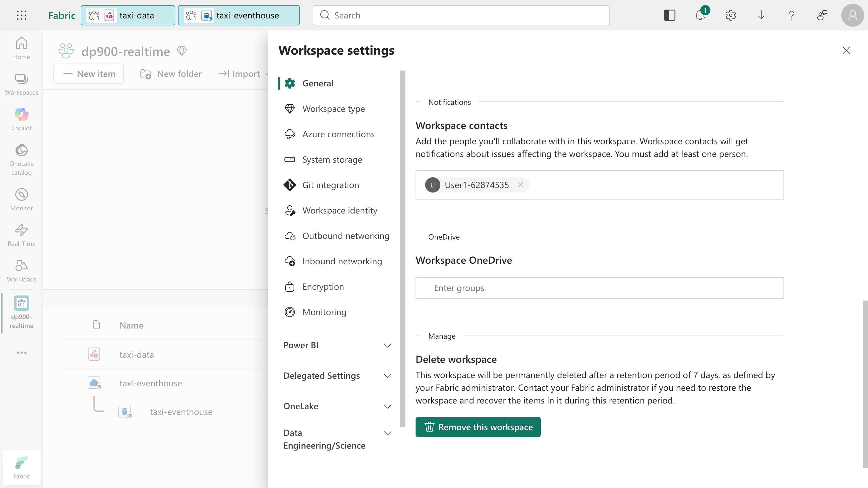This screenshot has height=488, width=868.
Task: Expand the Delegated Settings section
Action: pos(338,376)
